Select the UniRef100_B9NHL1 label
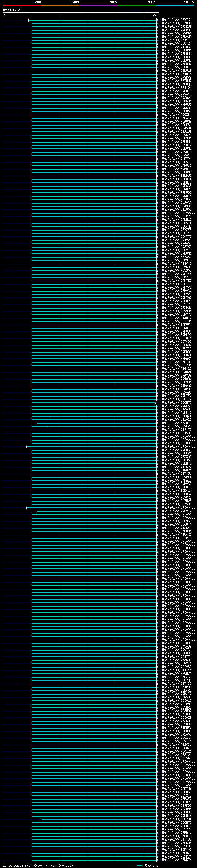This screenshot has height=868, width=197. point(176,328)
